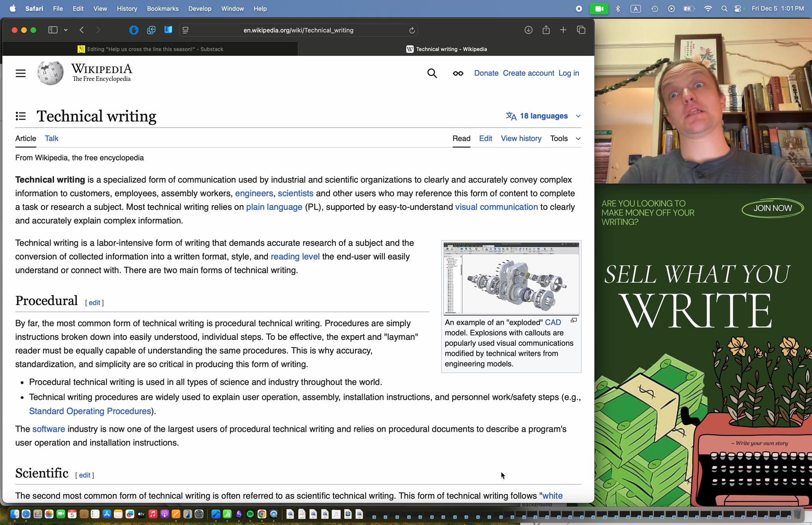Open the 'plain language' link
Screen dimensions: 812x525
[x=274, y=207]
